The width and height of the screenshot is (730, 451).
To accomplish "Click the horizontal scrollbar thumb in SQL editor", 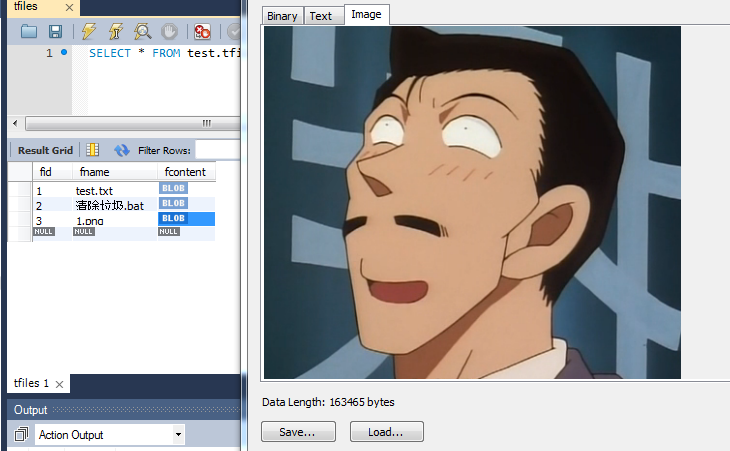I will (x=133, y=123).
